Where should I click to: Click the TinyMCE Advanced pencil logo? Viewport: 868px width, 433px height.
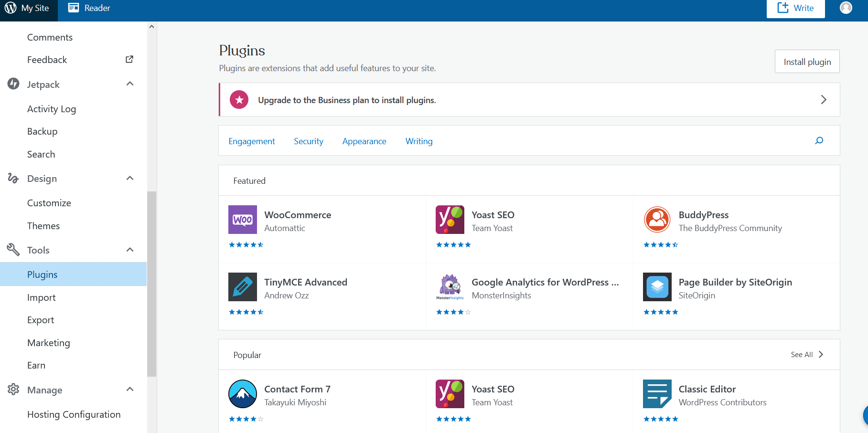click(243, 287)
